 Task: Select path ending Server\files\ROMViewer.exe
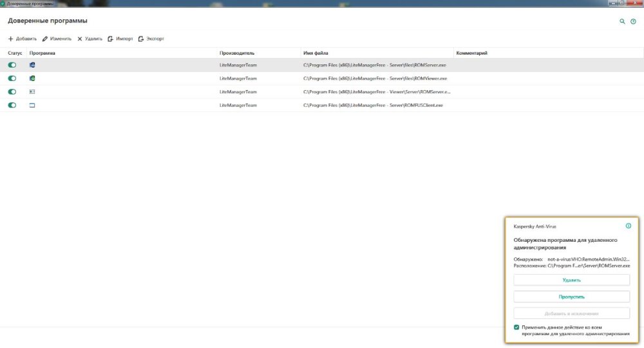coord(375,78)
